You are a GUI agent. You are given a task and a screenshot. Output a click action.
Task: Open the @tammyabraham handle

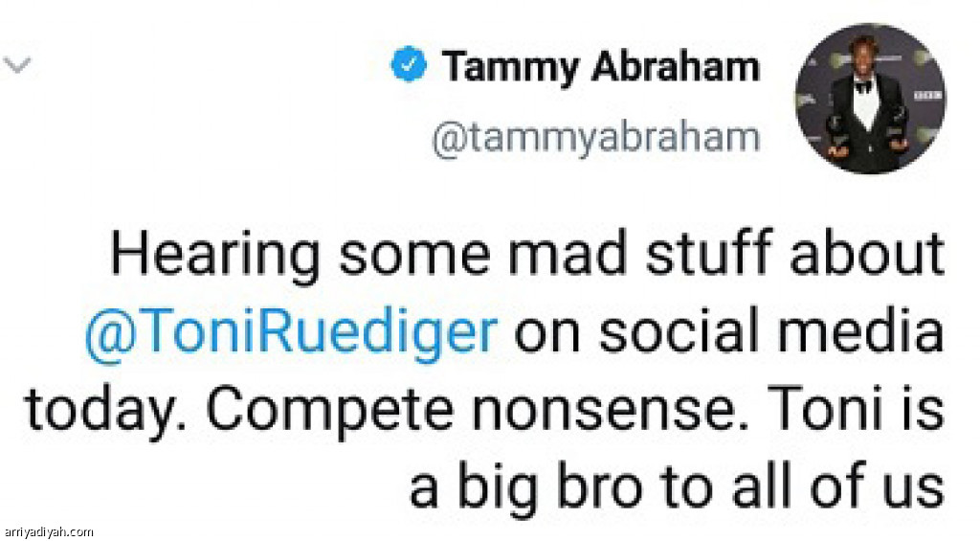point(594,138)
